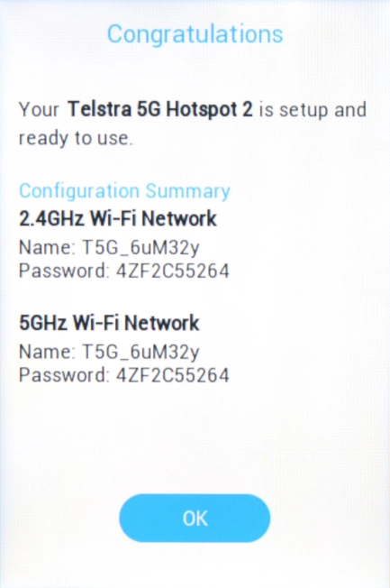Select the 2.4GHz network name T5G_6uM32y
Screen dimensions: 390x588
[141, 248]
